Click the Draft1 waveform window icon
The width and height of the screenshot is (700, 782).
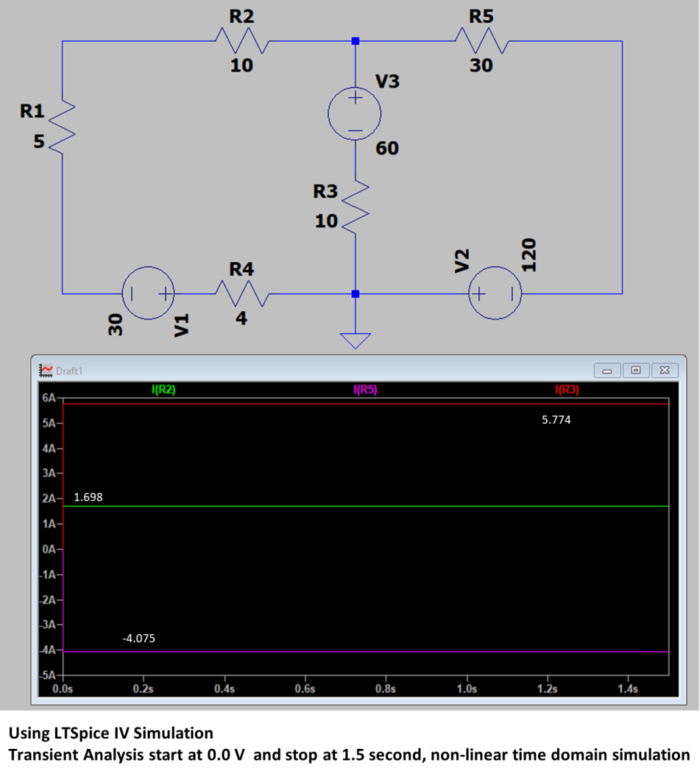point(46,370)
